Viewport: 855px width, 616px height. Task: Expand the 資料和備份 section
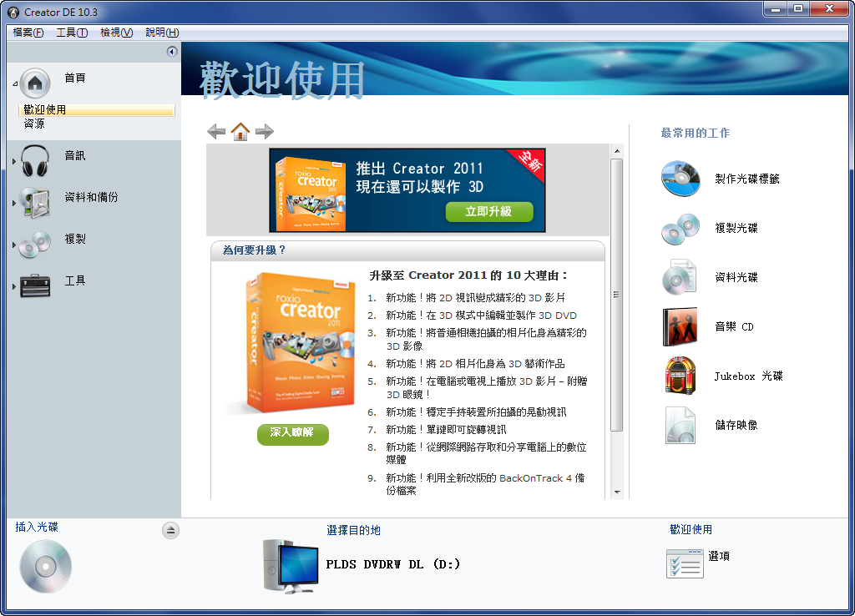pyautogui.click(x=14, y=203)
